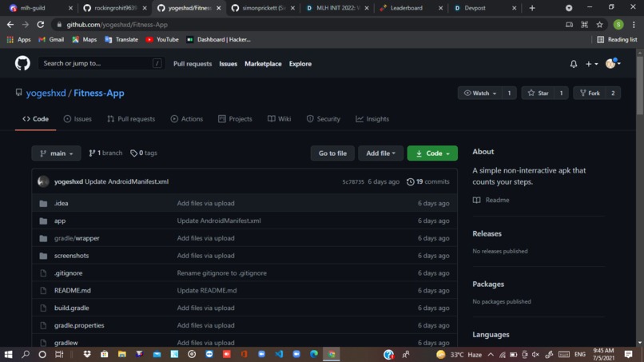Open the Releases heading link
Image resolution: width=644 pixels, height=362 pixels.
pos(487,233)
